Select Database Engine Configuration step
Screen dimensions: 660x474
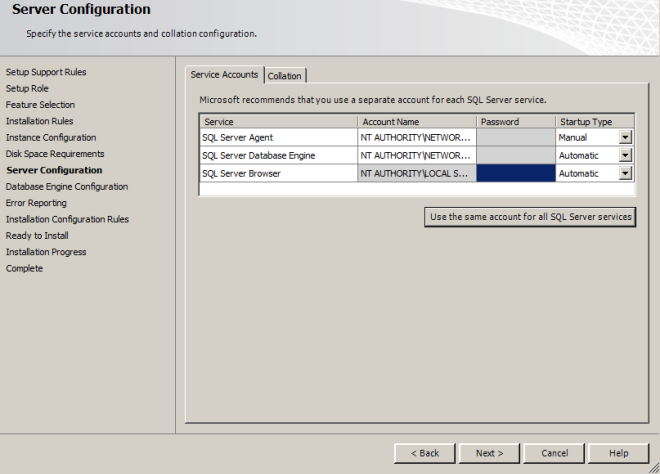[67, 186]
